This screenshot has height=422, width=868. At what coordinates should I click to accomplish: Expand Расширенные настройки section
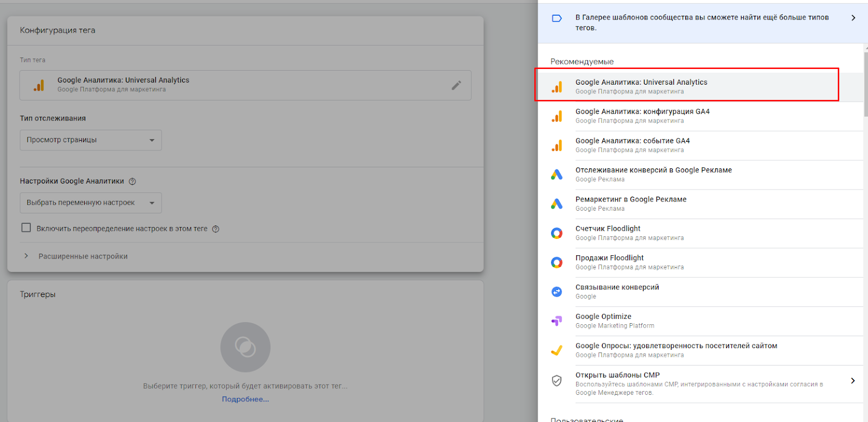coord(82,256)
